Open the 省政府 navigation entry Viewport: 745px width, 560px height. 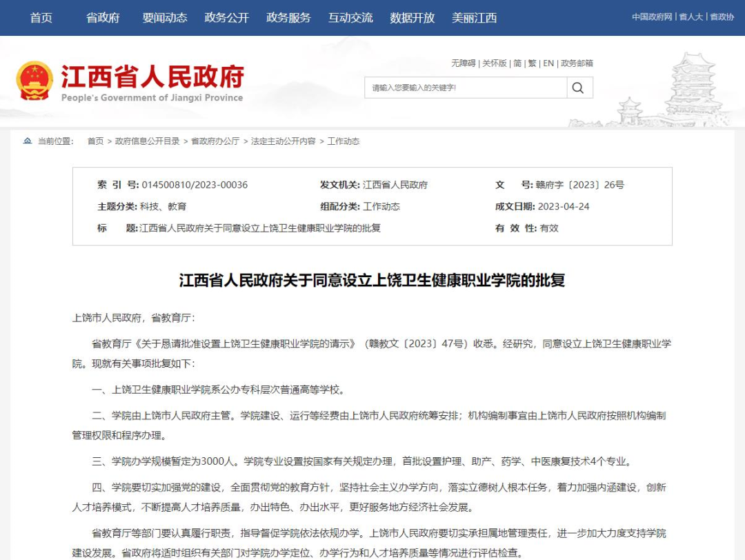point(102,18)
